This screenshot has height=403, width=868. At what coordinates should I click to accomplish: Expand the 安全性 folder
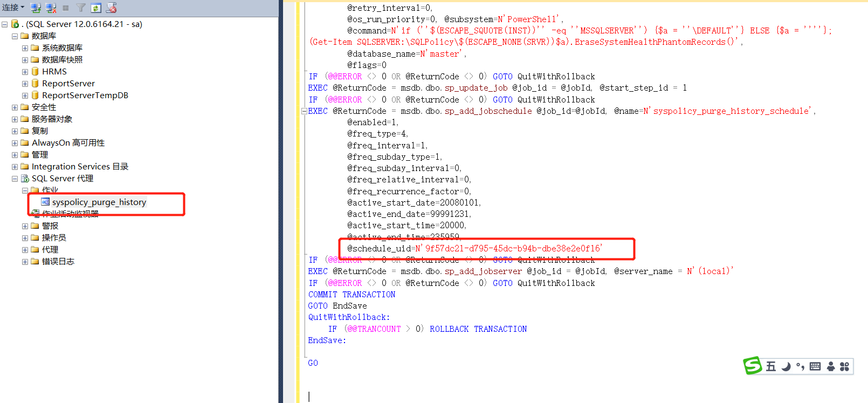15,107
